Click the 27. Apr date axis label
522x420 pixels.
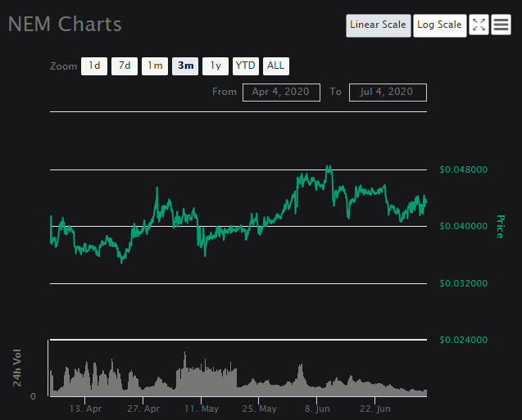[143, 409]
